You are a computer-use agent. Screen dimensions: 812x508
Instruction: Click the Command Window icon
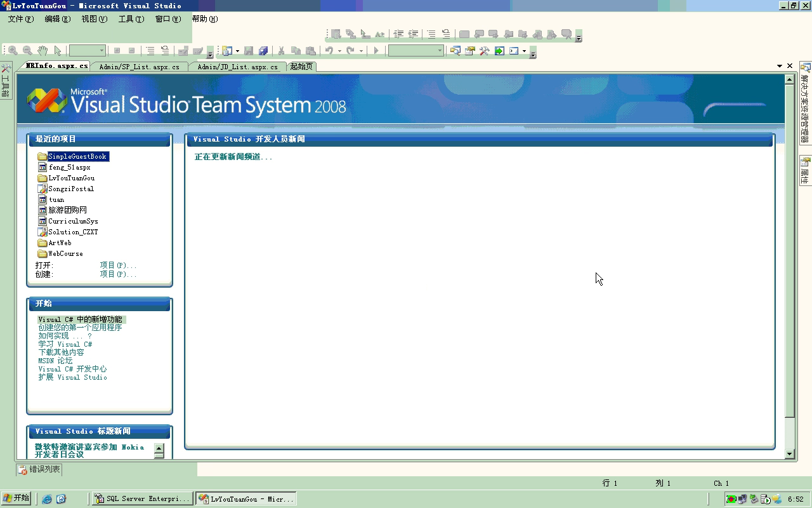pos(514,51)
